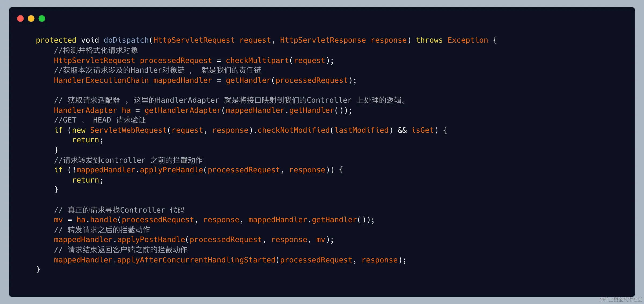Click the watermark text at bottom right
The height and width of the screenshot is (304, 644).
point(620,299)
